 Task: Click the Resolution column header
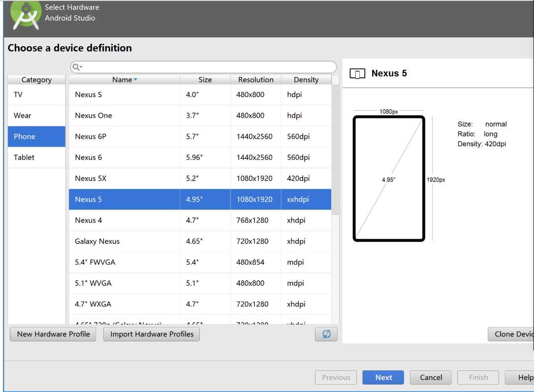tap(256, 80)
